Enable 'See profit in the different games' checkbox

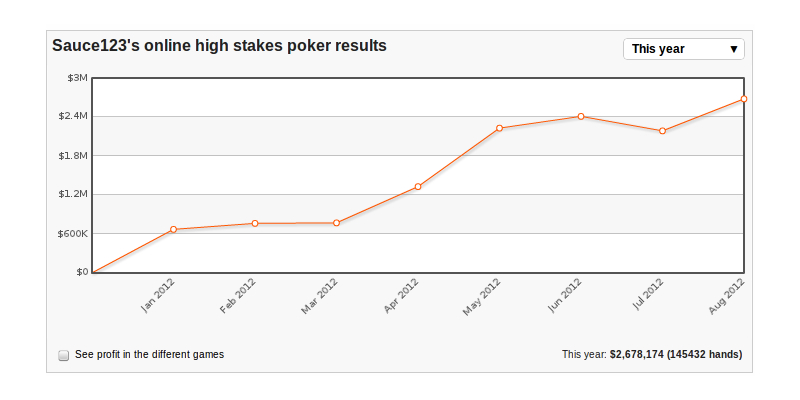click(64, 355)
